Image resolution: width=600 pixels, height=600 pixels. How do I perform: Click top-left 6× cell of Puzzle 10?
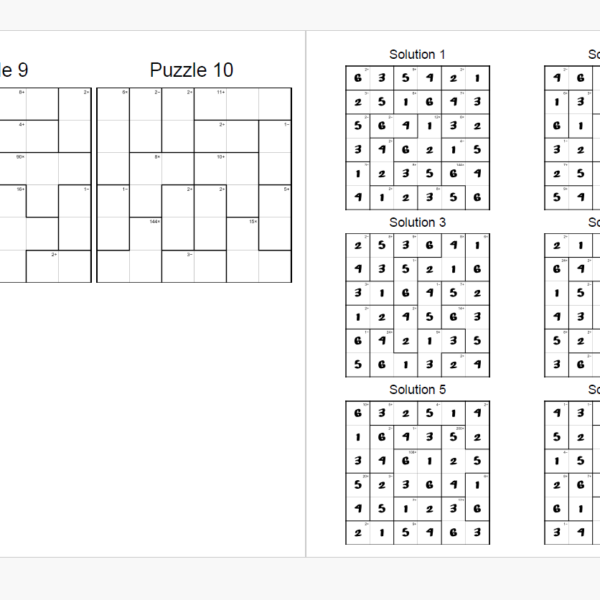coord(113,104)
